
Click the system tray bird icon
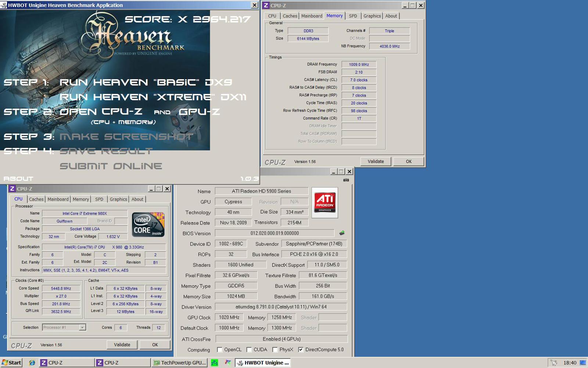[554, 363]
